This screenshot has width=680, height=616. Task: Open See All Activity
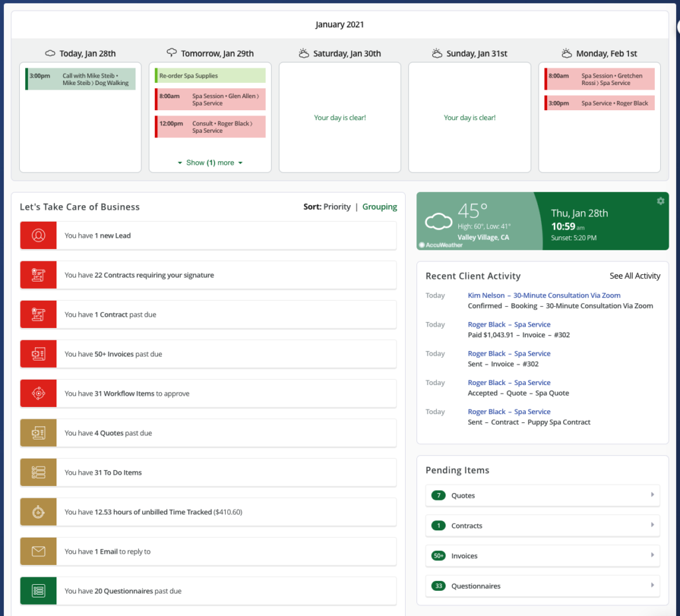coord(635,276)
